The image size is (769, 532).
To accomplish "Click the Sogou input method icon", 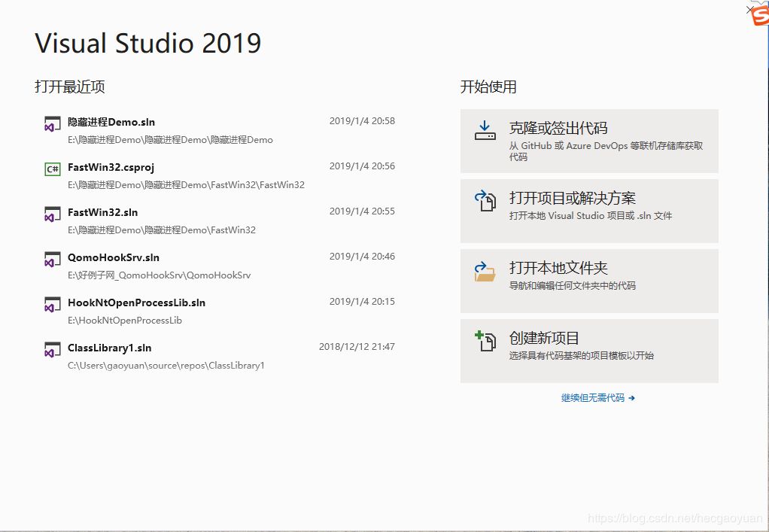I will (x=760, y=15).
